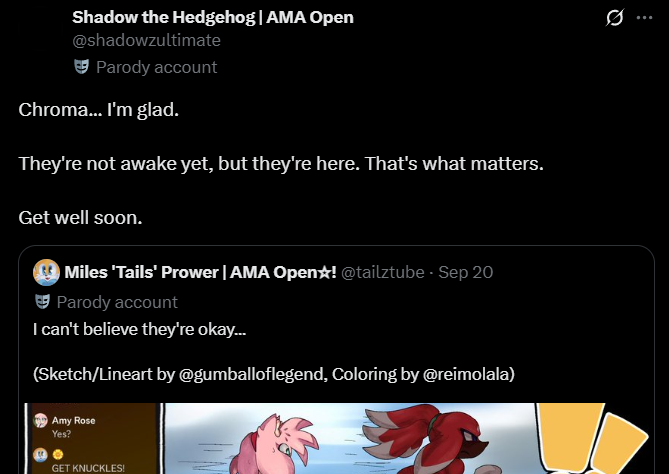Screen dimensions: 669x474
Task: Open Miles 'Tails' Prower profile name
Action: point(200,272)
